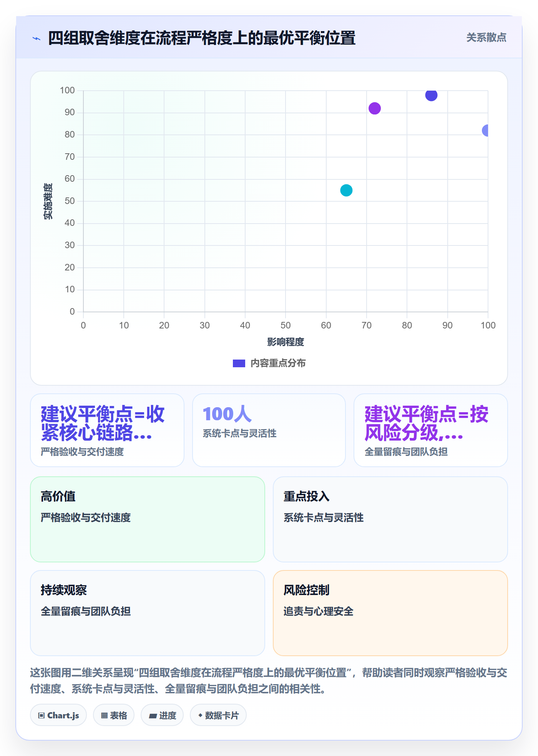The width and height of the screenshot is (538, 756).
Task: Click the 系统卡点与灵活性 text in 重点投入 card
Action: tap(324, 517)
